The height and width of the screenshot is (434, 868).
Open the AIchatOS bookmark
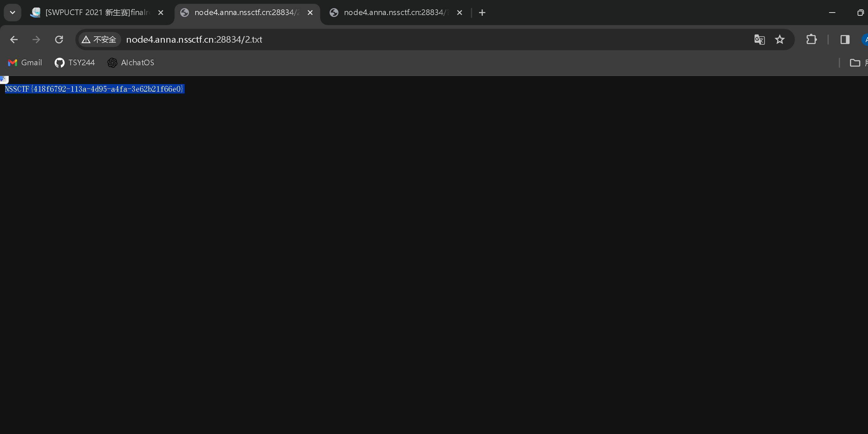click(x=131, y=63)
